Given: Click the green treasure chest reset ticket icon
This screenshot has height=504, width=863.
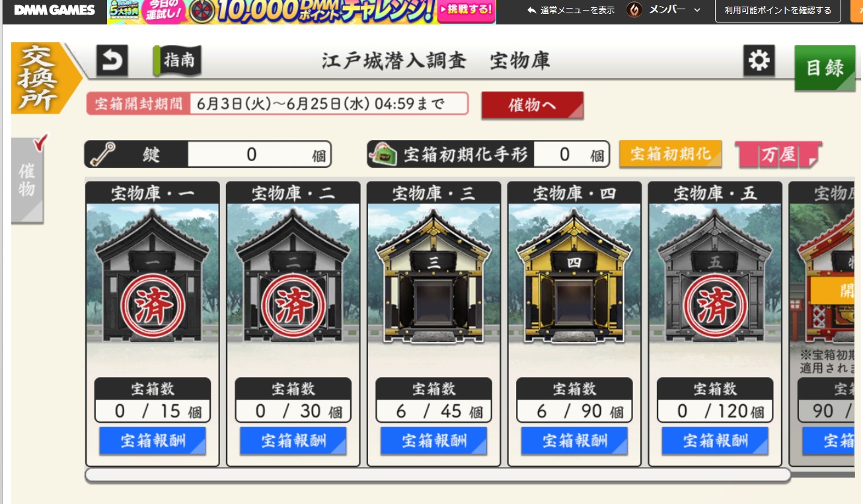Looking at the screenshot, I should (382, 155).
